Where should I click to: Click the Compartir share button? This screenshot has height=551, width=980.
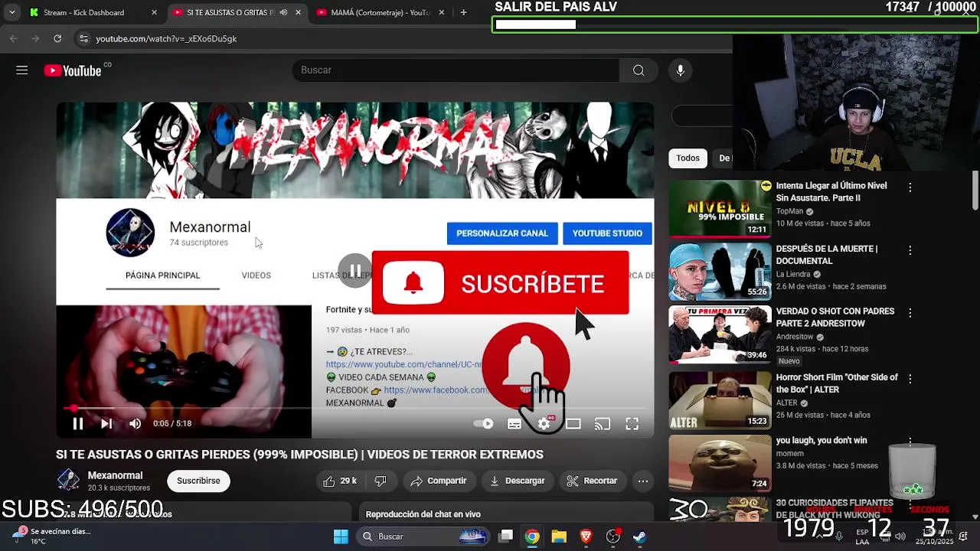coord(438,481)
